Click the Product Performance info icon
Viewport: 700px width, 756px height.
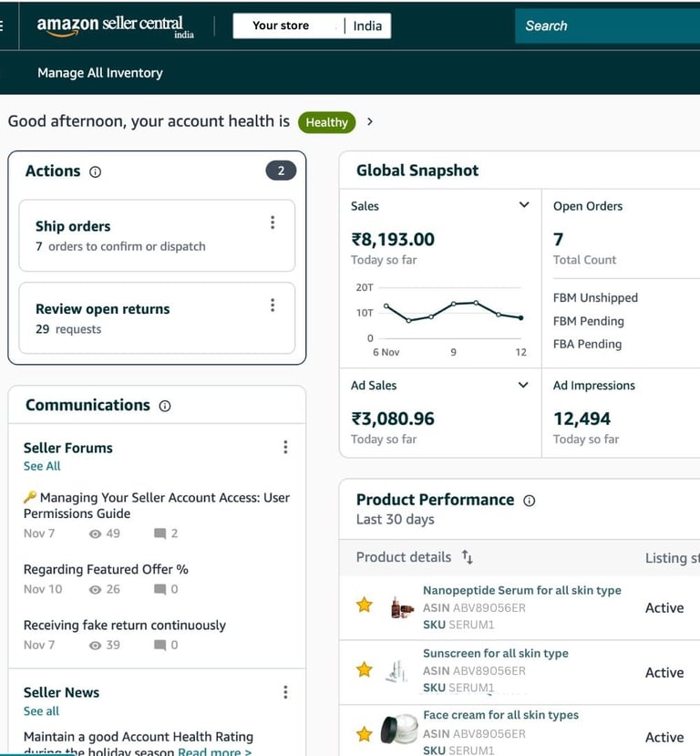coord(530,501)
